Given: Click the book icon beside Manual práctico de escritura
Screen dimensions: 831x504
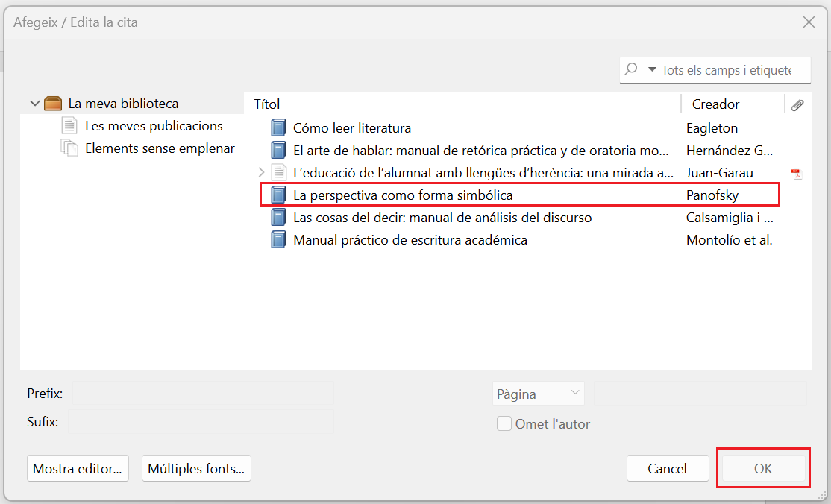Looking at the screenshot, I should (278, 239).
